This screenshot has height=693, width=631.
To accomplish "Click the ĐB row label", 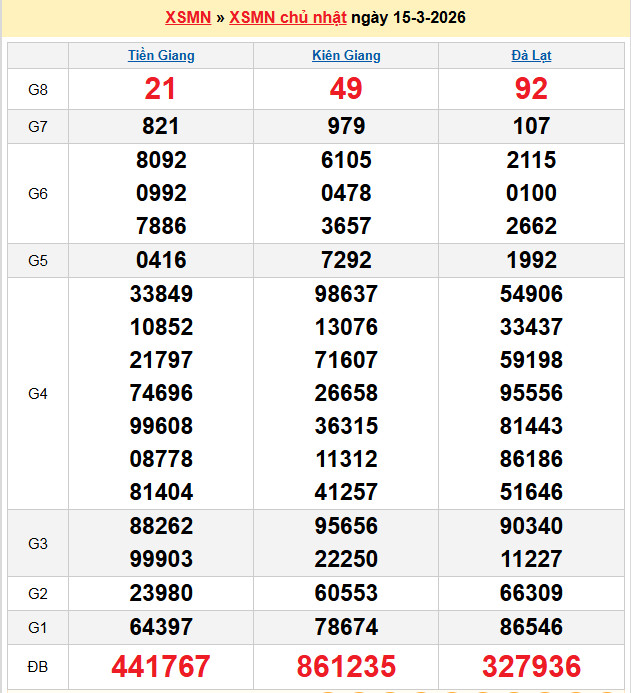I will (38, 666).
